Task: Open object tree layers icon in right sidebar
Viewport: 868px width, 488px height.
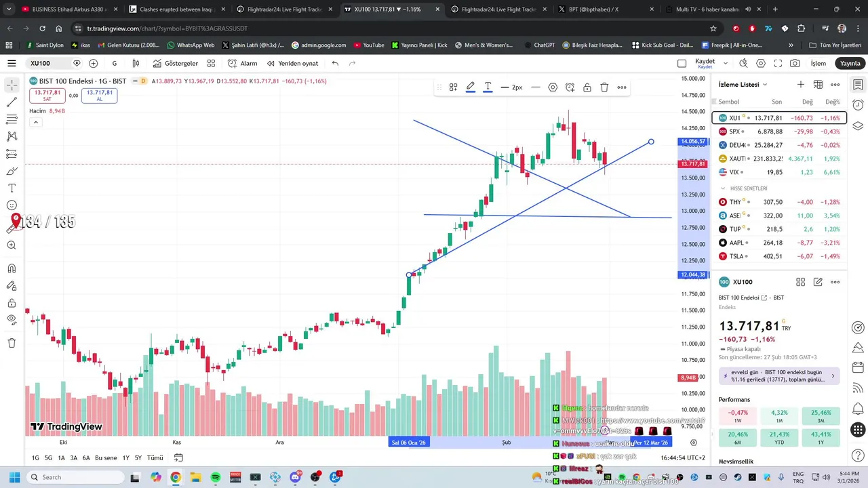Action: [x=858, y=126]
